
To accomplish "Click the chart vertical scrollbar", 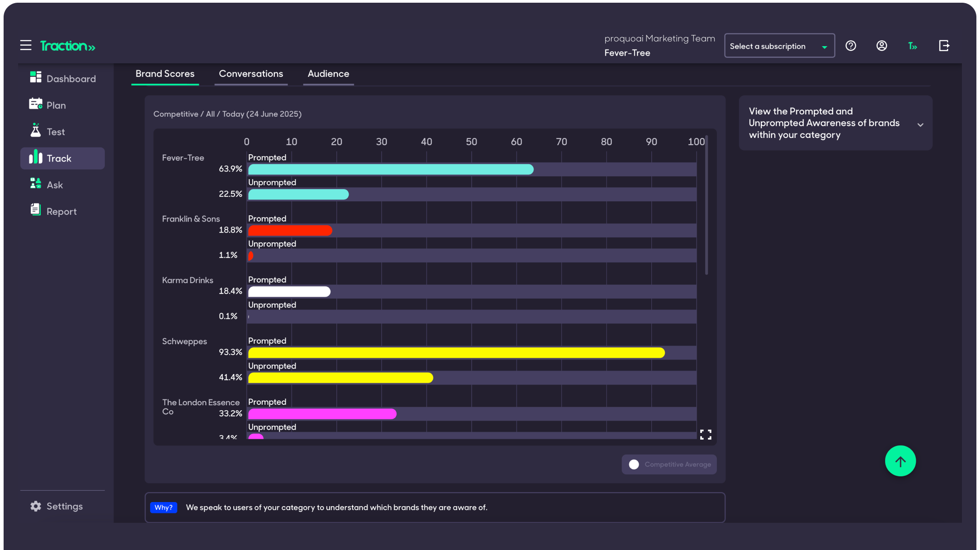I will coord(707,205).
